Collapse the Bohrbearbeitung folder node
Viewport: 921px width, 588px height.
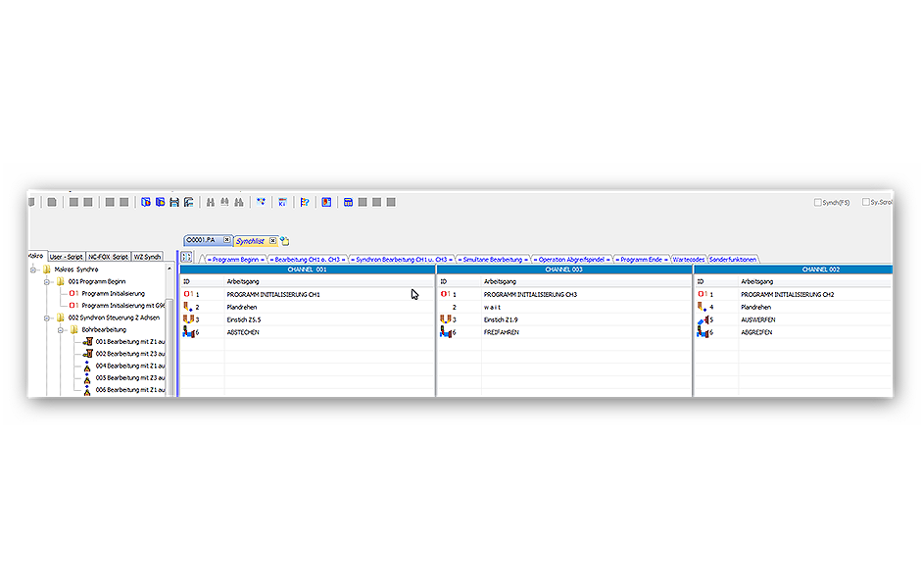coord(59,330)
